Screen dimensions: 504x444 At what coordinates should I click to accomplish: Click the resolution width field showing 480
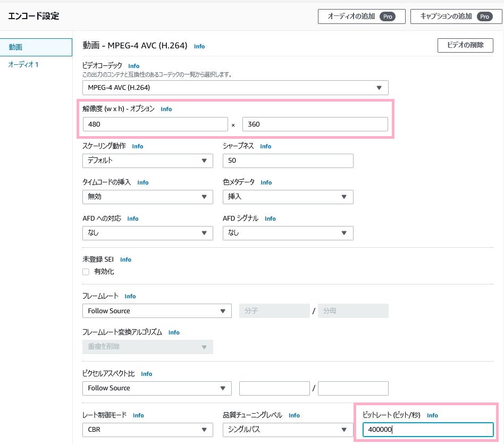(x=155, y=124)
